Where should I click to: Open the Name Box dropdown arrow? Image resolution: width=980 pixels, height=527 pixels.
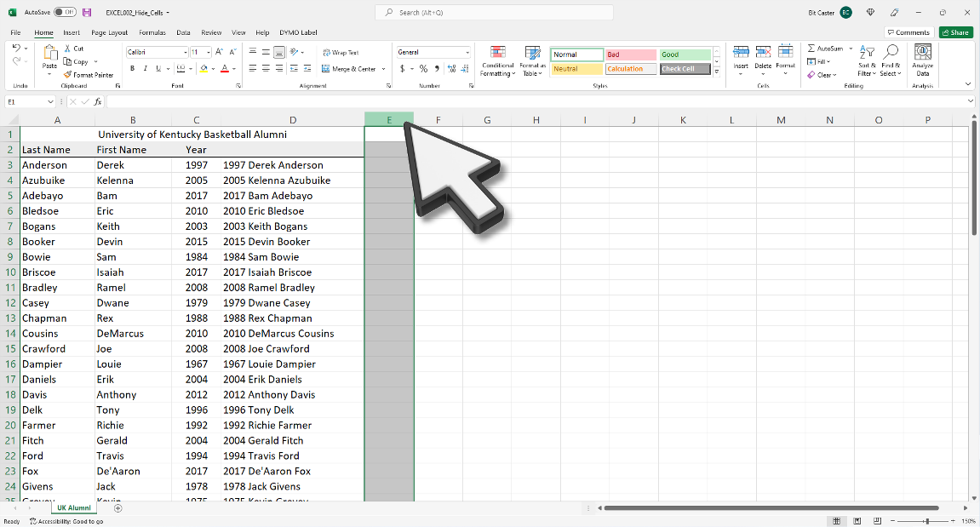click(50, 102)
